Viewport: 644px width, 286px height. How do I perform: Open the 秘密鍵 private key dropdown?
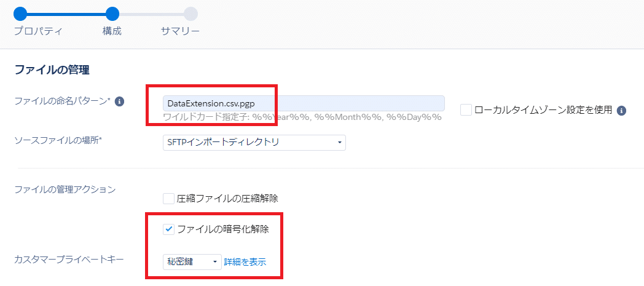(x=192, y=262)
